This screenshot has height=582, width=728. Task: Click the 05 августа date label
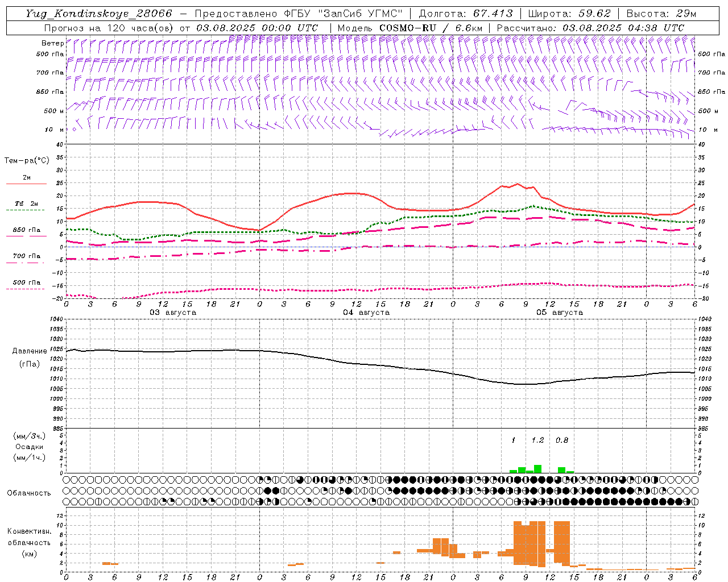tap(560, 313)
